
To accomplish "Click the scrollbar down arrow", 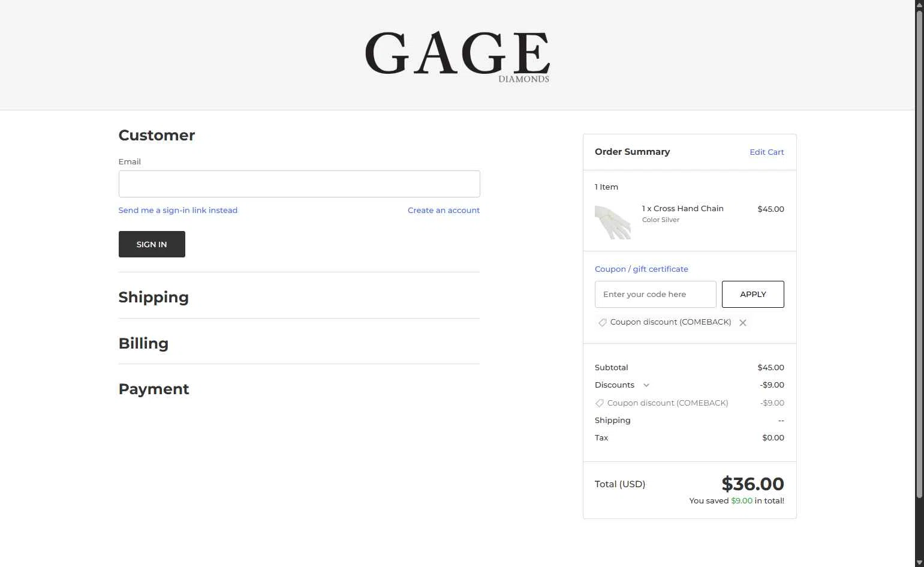I will [919, 562].
